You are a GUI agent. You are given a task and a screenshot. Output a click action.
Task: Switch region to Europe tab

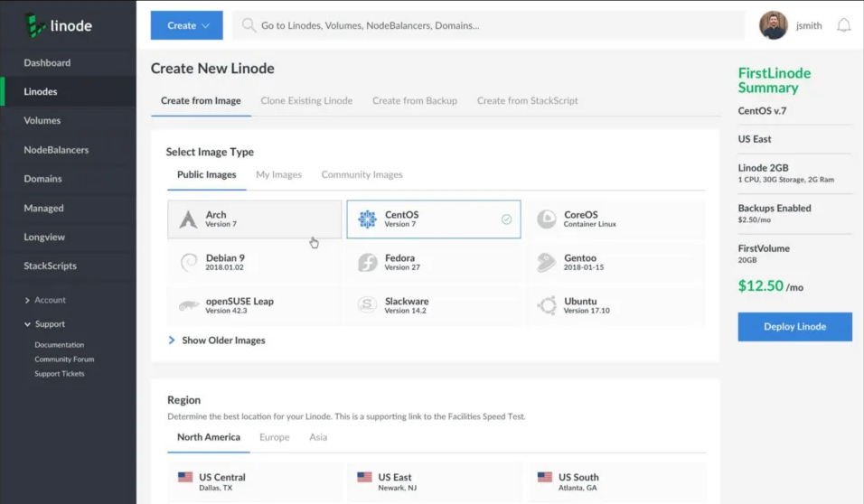coord(275,437)
